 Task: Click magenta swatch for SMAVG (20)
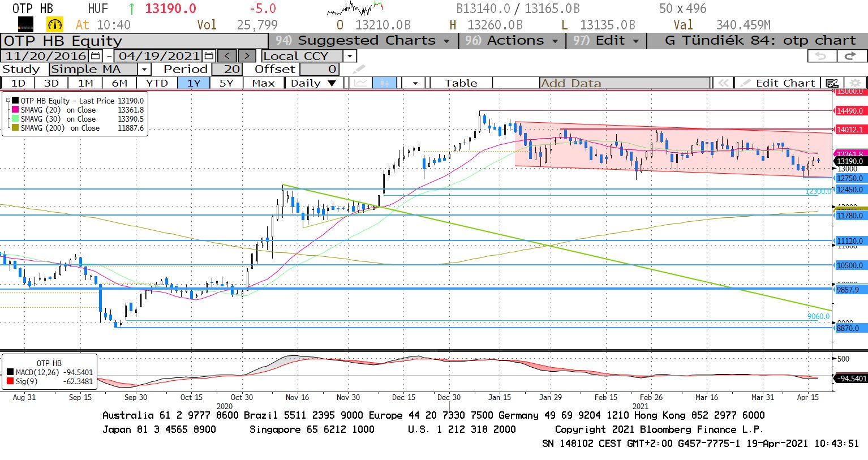pos(16,110)
